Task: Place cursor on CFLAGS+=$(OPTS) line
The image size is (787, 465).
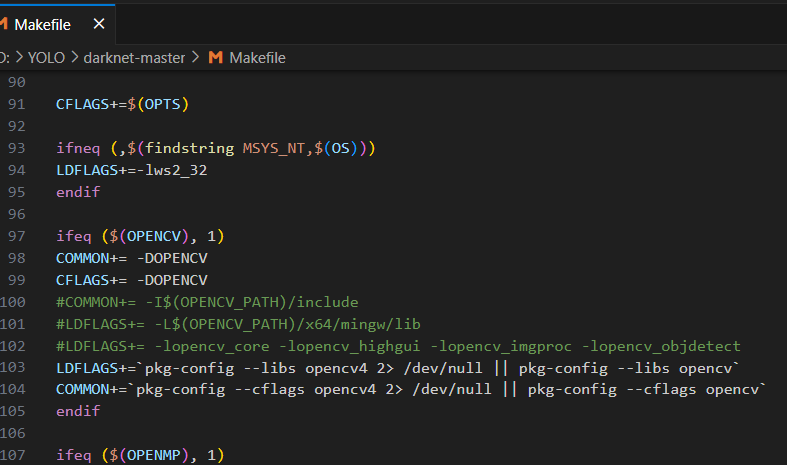Action: 122,104
